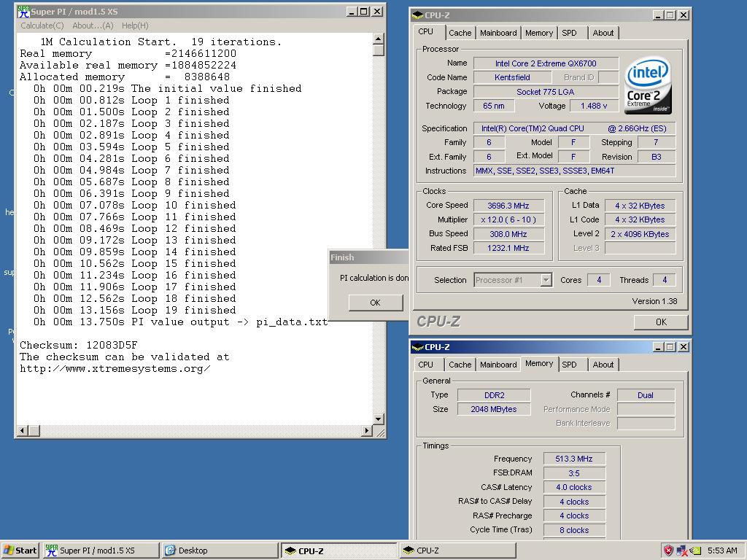Click the Name field Intel Core 2 Extreme QX6700

pos(546,63)
